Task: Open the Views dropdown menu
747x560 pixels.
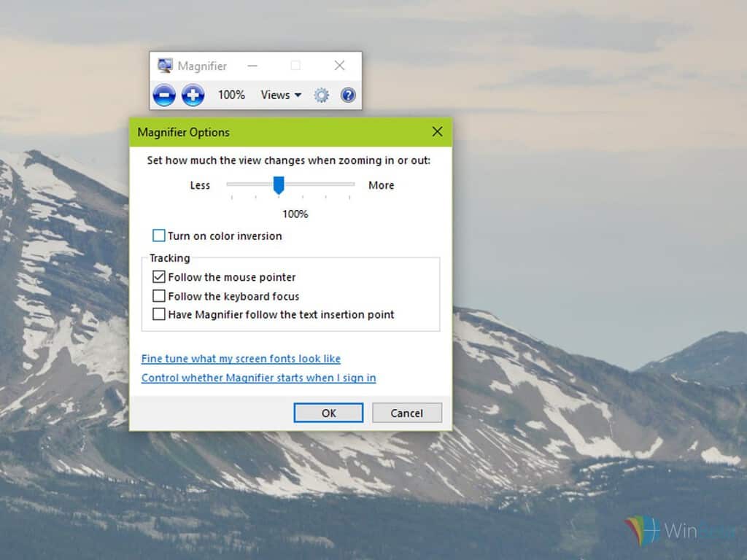Action: coord(281,96)
